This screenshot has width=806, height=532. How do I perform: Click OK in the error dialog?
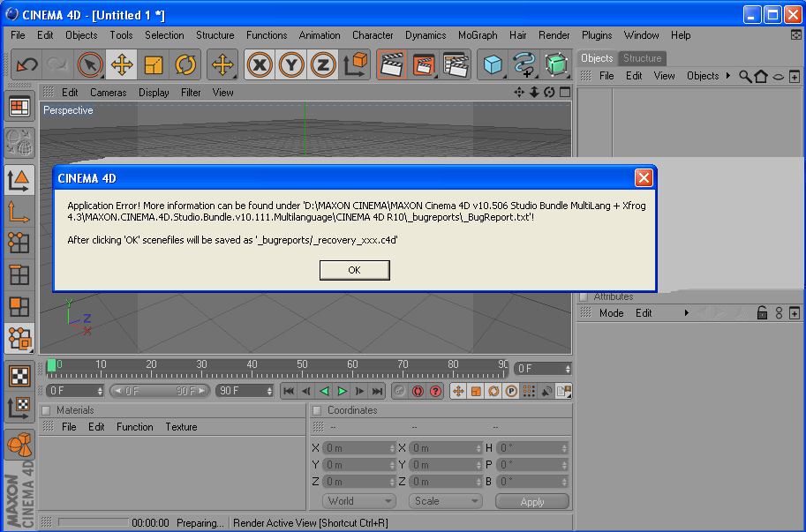(x=355, y=270)
